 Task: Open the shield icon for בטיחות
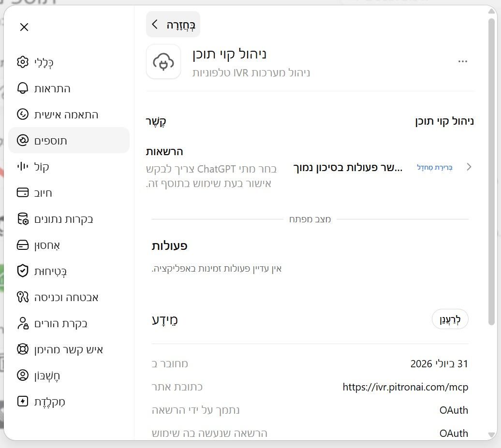[x=23, y=271]
